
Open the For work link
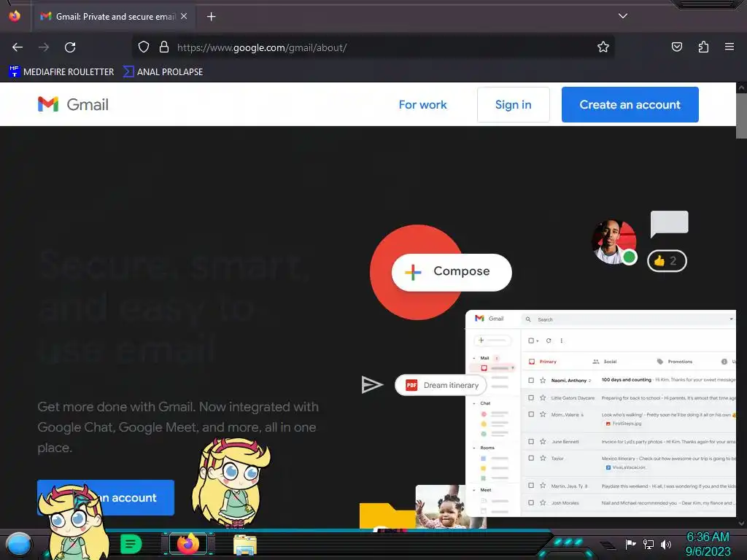pos(422,105)
